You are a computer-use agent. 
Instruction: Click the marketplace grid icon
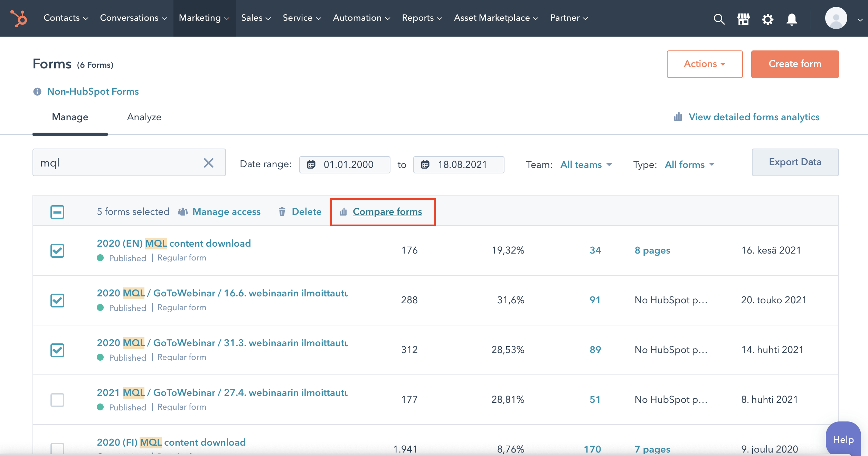point(743,18)
